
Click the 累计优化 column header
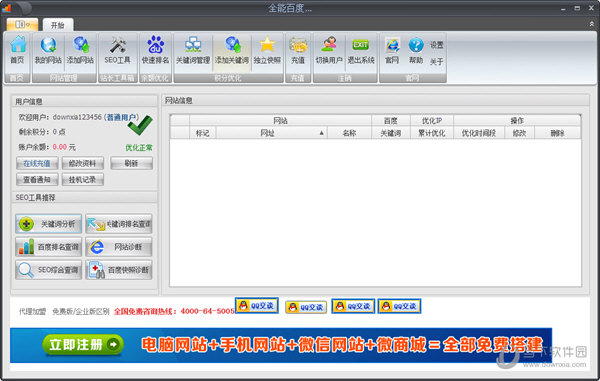(432, 133)
